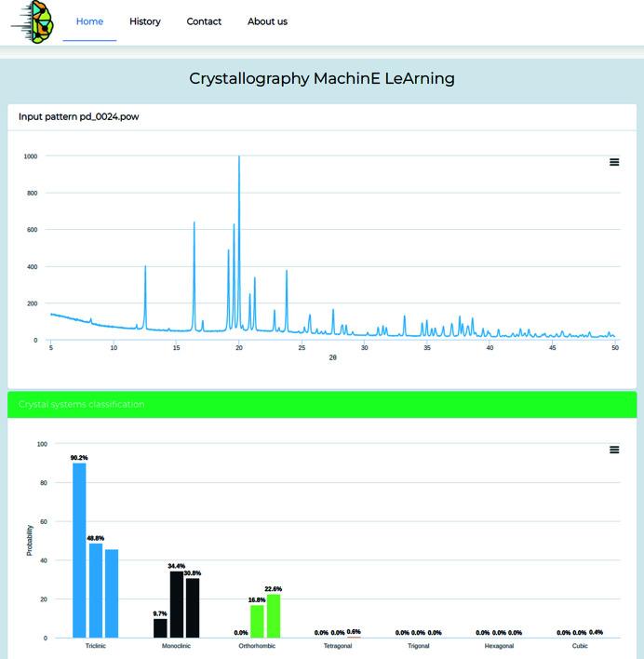Click the Hexagonal axis label
The height and width of the screenshot is (659, 644).
(x=499, y=646)
